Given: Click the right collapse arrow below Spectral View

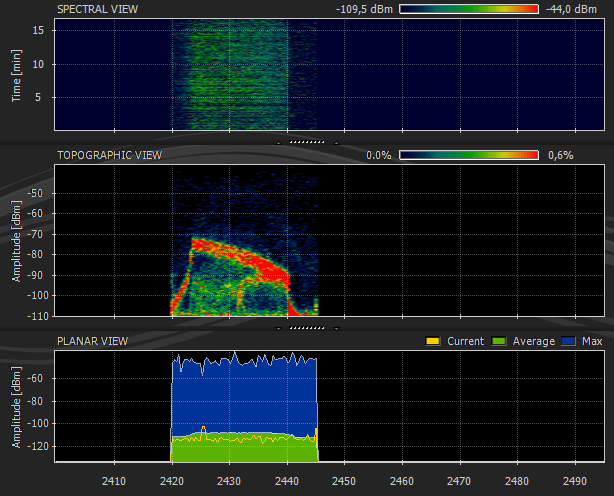Looking at the screenshot, I should (337, 143).
